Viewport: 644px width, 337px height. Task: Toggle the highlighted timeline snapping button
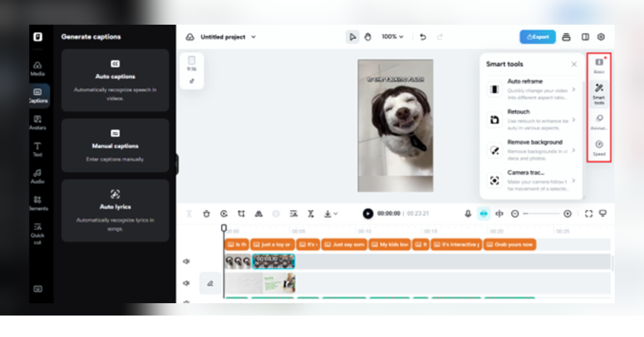point(484,214)
